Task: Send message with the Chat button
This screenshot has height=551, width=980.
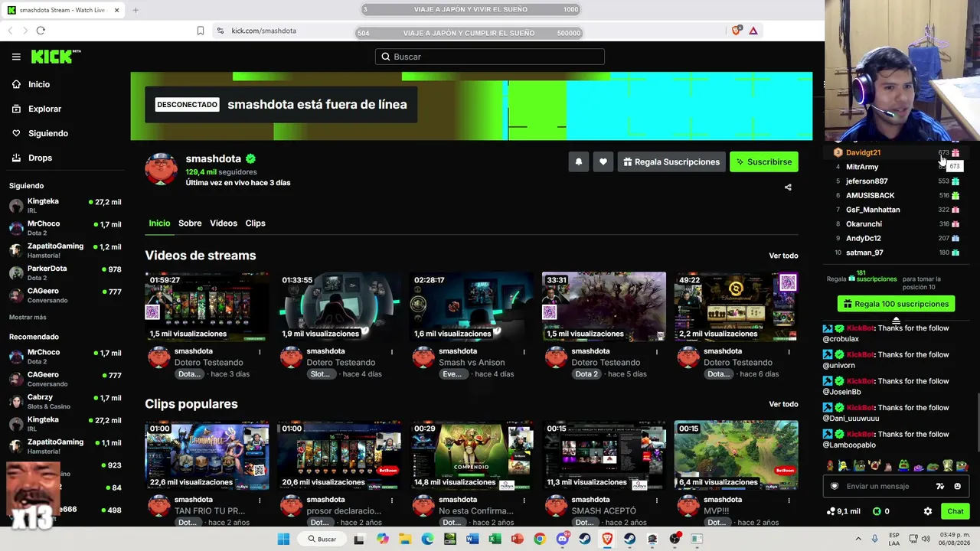Action: coord(955,511)
